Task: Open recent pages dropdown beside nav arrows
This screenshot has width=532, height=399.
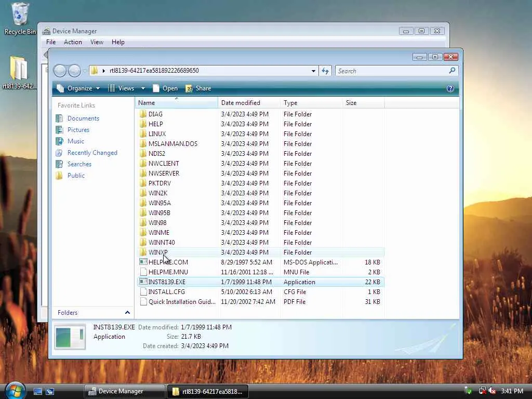Action: [x=85, y=71]
